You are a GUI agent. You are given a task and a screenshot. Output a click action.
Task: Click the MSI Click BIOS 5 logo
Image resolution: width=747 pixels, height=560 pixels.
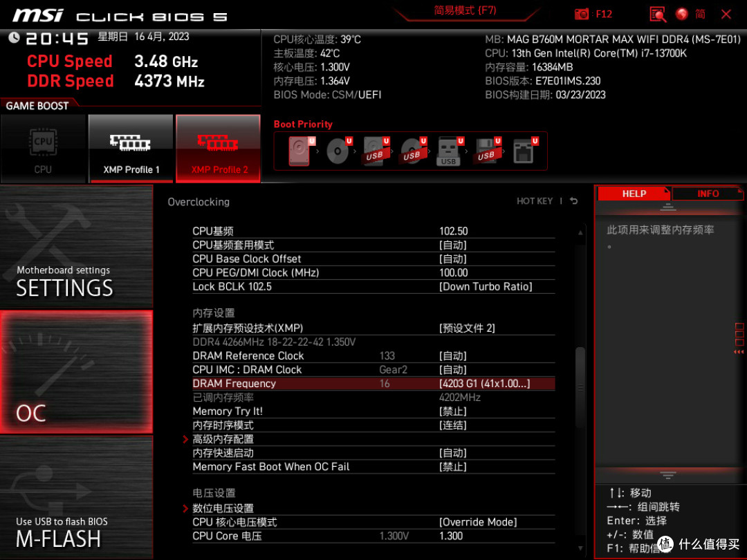[x=120, y=16]
